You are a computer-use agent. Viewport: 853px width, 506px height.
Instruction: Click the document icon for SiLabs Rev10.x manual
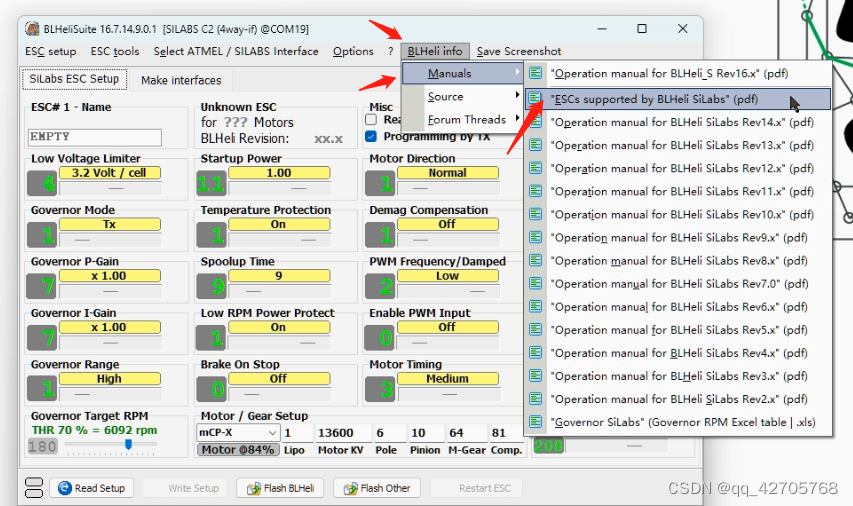pyautogui.click(x=536, y=214)
